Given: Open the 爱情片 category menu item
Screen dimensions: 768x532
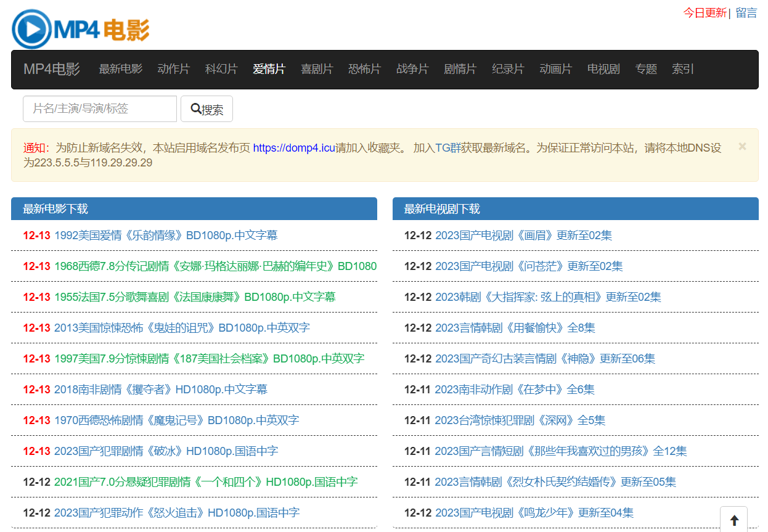Looking at the screenshot, I should (269, 69).
